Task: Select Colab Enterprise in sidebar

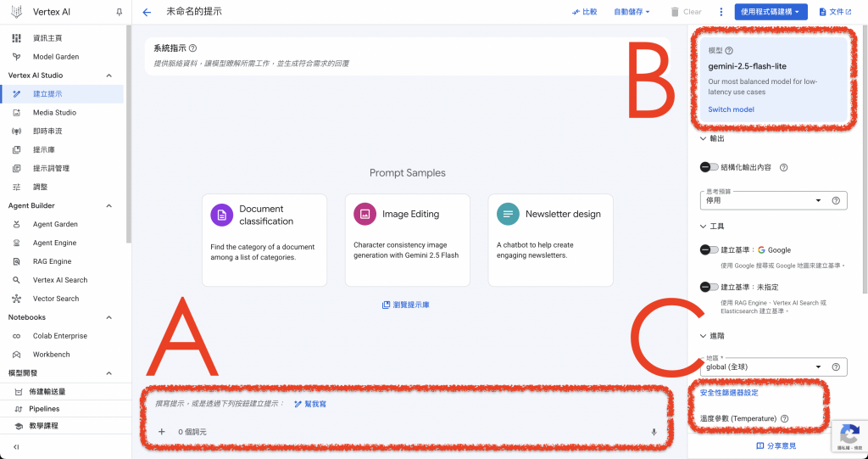Action: [62, 336]
